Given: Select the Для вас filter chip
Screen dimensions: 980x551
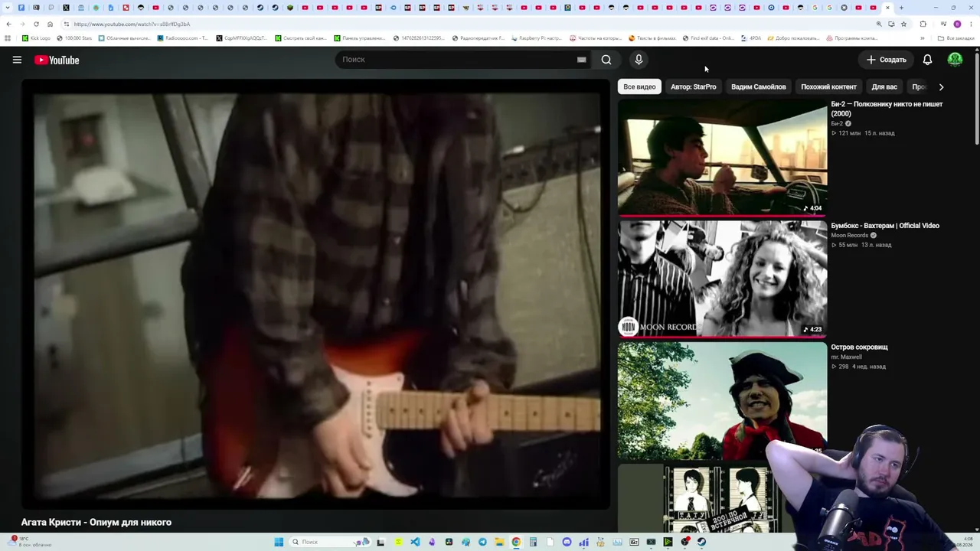Looking at the screenshot, I should (884, 86).
